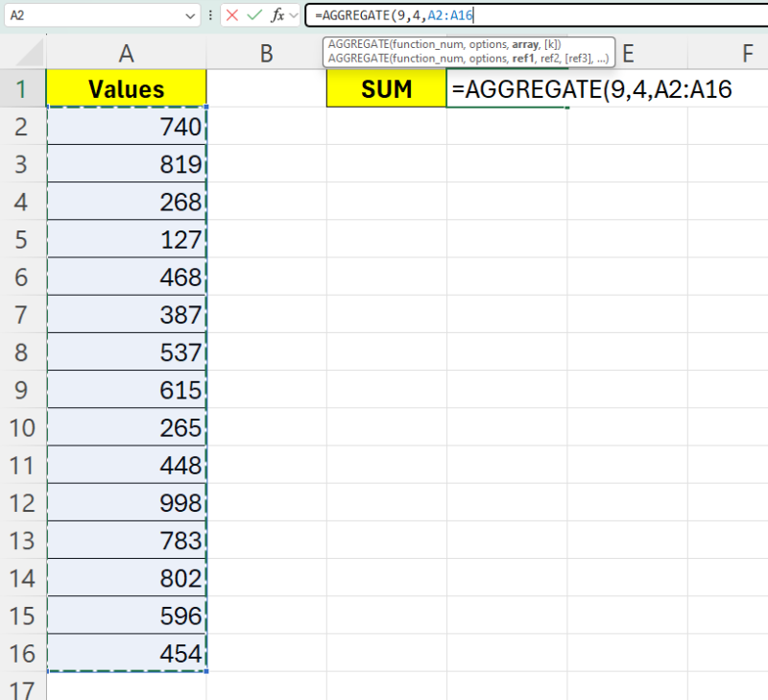Click the array syntax tooltip line
Screen dimensions: 768x700
tap(444, 44)
